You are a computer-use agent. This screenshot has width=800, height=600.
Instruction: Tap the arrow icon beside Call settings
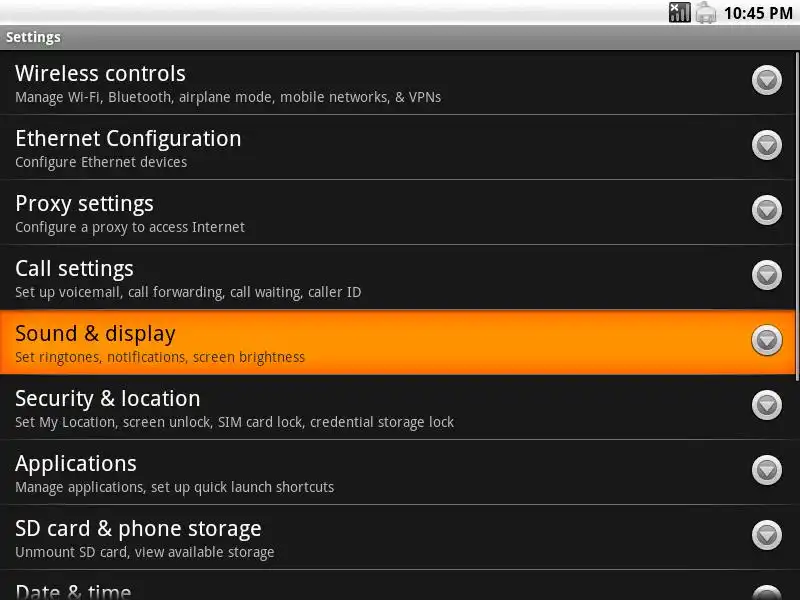pyautogui.click(x=767, y=276)
